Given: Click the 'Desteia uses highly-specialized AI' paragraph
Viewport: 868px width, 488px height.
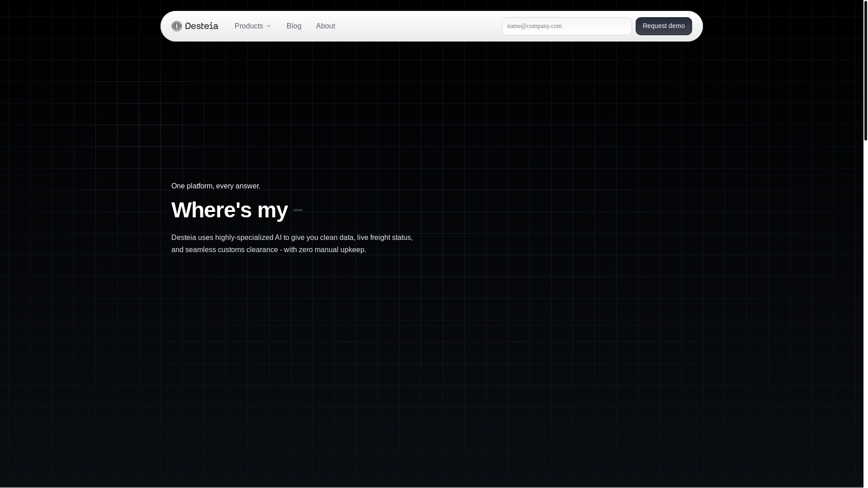Looking at the screenshot, I should [x=292, y=244].
